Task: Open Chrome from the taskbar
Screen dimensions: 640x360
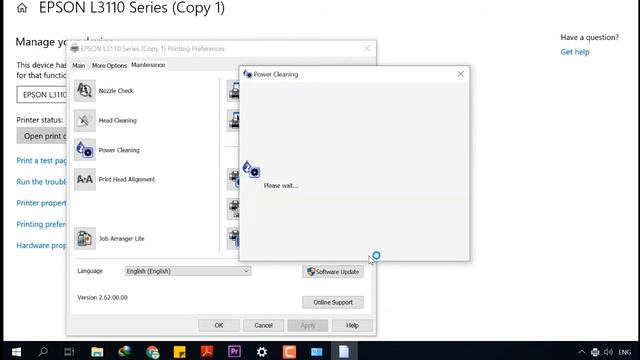Action: (152, 351)
